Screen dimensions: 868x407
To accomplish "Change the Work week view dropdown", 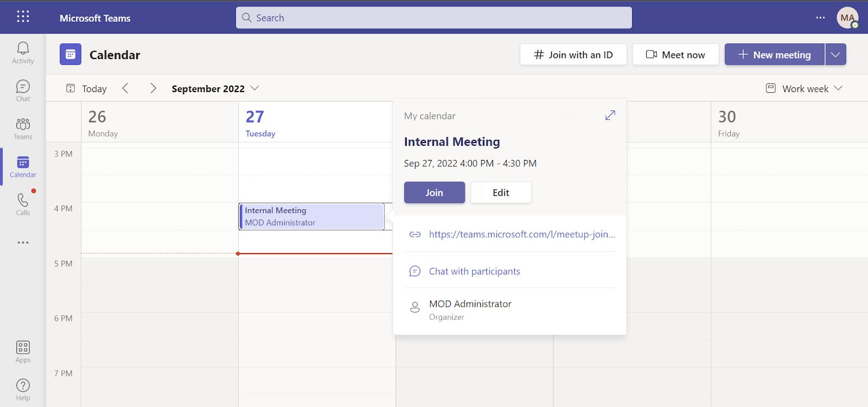I will [804, 88].
